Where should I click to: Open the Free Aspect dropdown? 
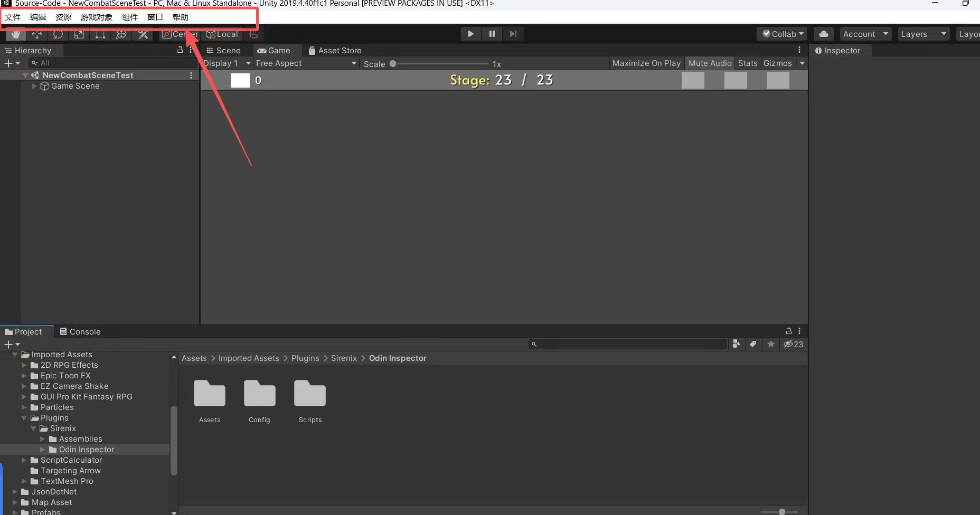(306, 63)
